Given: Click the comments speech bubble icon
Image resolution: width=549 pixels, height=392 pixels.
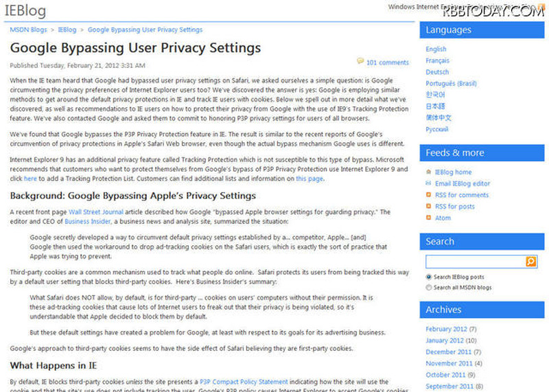Looking at the screenshot, I should (x=360, y=62).
